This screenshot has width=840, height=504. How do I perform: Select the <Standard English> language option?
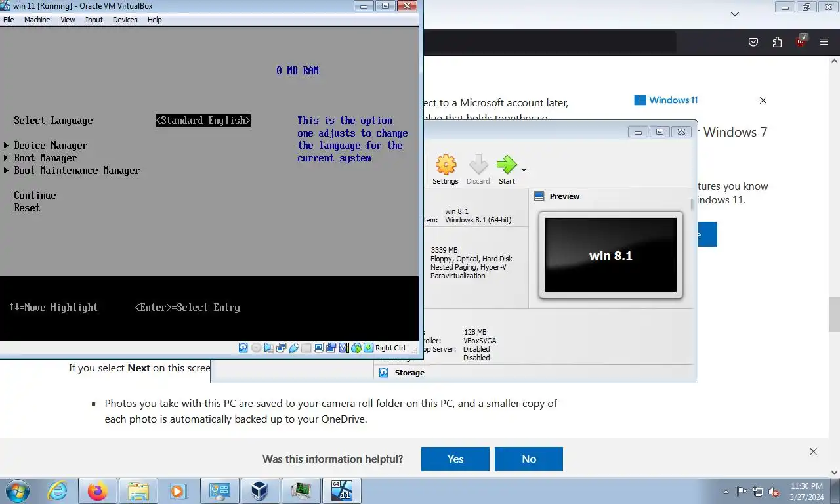[203, 121]
